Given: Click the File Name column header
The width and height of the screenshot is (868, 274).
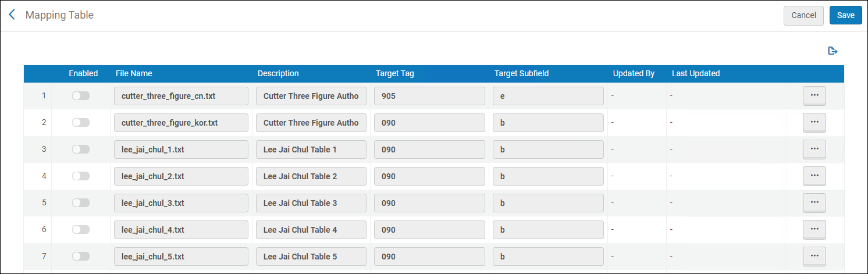Looking at the screenshot, I should [x=134, y=74].
